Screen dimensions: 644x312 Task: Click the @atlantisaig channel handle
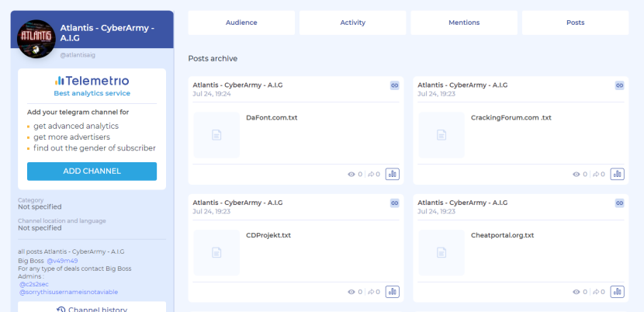point(78,54)
